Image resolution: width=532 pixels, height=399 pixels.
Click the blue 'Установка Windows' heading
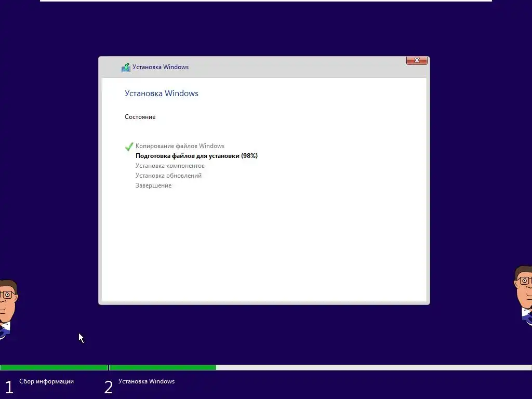162,94
